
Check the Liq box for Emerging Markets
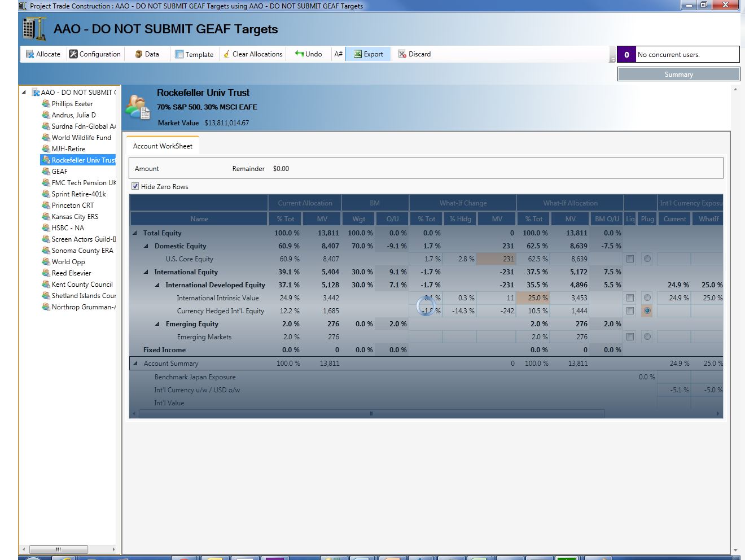click(630, 337)
